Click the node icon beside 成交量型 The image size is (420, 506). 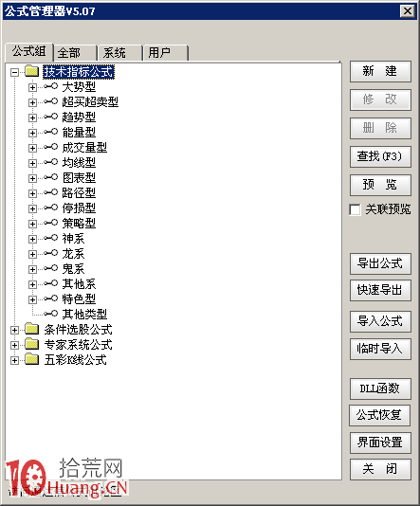click(x=50, y=147)
